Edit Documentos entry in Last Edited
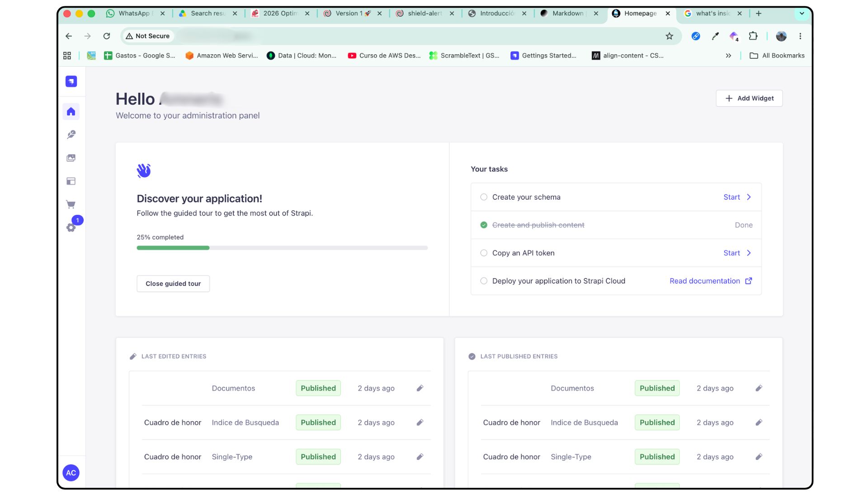Image resolution: width=868 pixels, height=497 pixels. [x=420, y=388]
